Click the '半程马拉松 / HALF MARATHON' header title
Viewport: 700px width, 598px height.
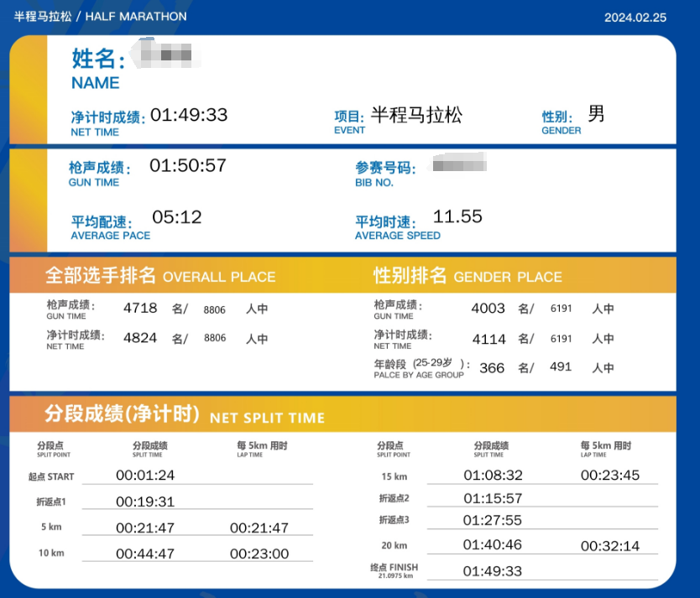[x=101, y=17]
